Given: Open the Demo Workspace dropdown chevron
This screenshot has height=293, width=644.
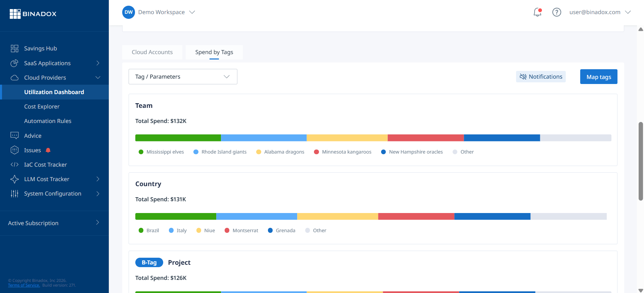Looking at the screenshot, I should pos(192,12).
